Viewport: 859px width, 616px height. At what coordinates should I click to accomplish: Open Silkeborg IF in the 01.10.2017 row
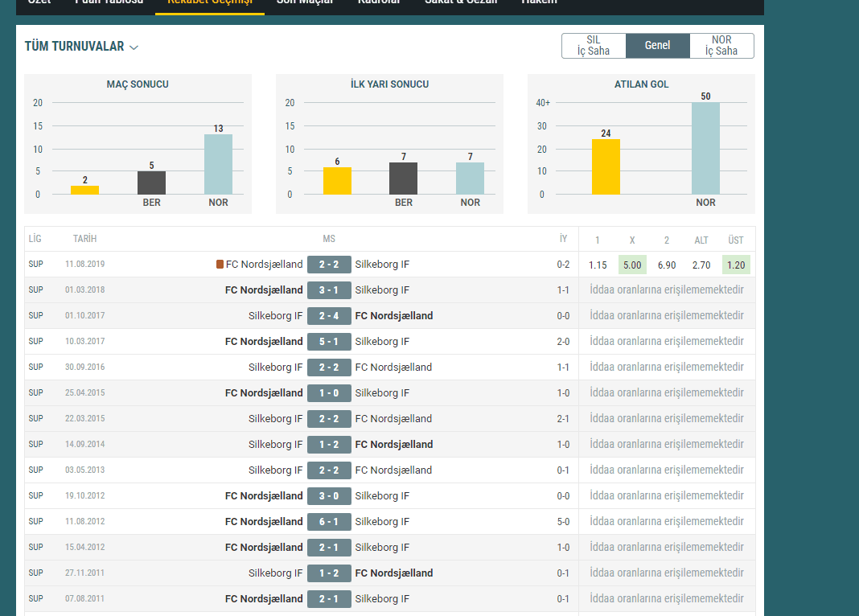[276, 316]
